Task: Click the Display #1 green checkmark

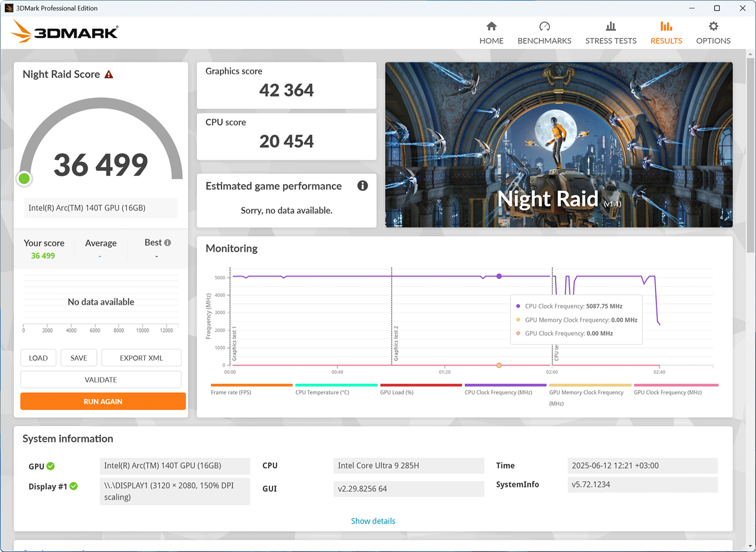Action: pyautogui.click(x=74, y=486)
